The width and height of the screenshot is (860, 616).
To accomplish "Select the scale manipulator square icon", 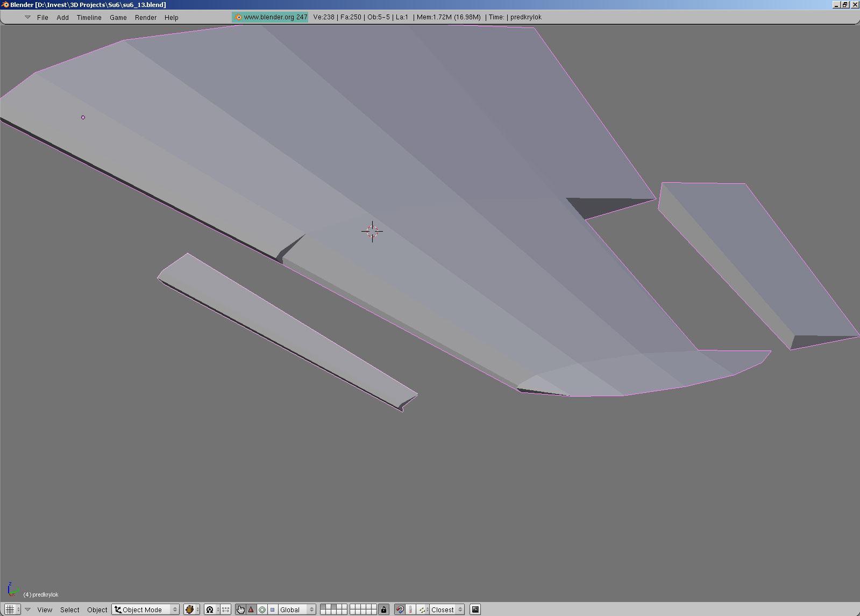I will [x=273, y=610].
